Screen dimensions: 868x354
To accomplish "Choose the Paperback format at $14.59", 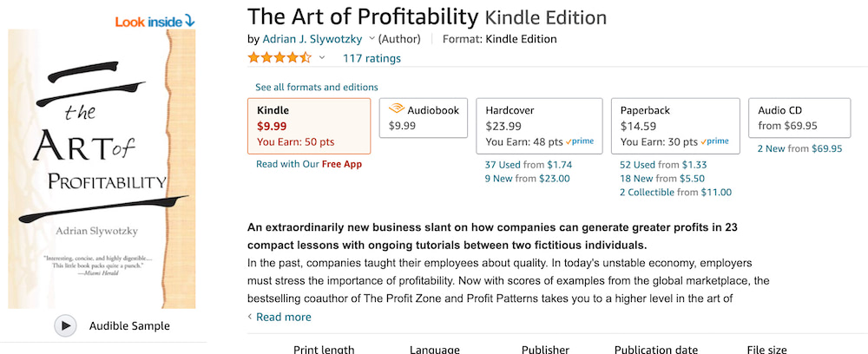I will [x=675, y=125].
